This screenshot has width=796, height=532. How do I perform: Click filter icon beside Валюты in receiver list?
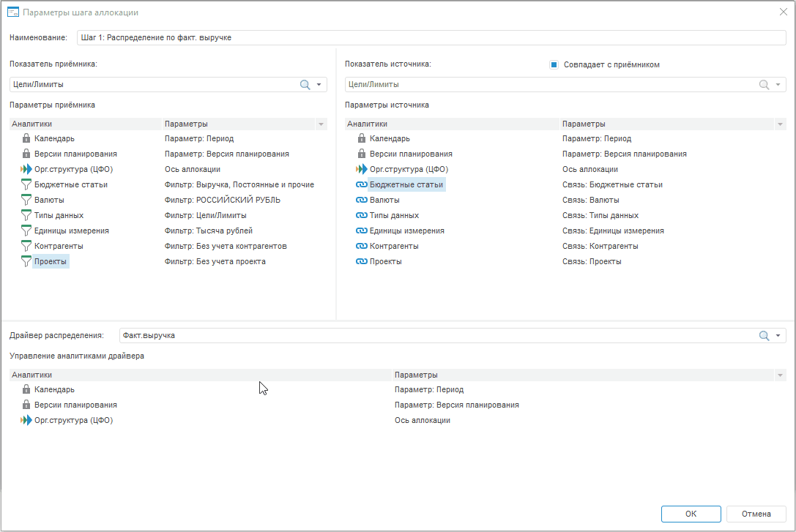pos(26,200)
